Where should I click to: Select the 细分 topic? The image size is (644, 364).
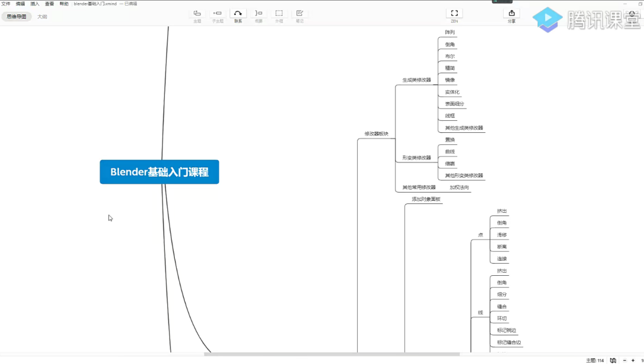pos(501,295)
